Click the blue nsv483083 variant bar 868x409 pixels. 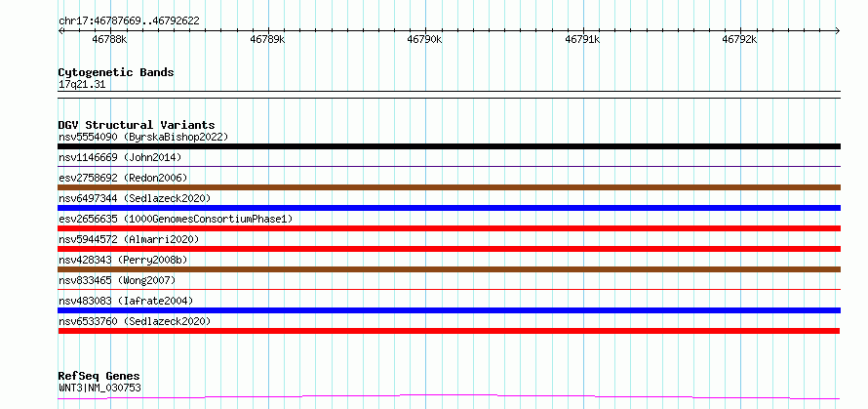(x=449, y=310)
